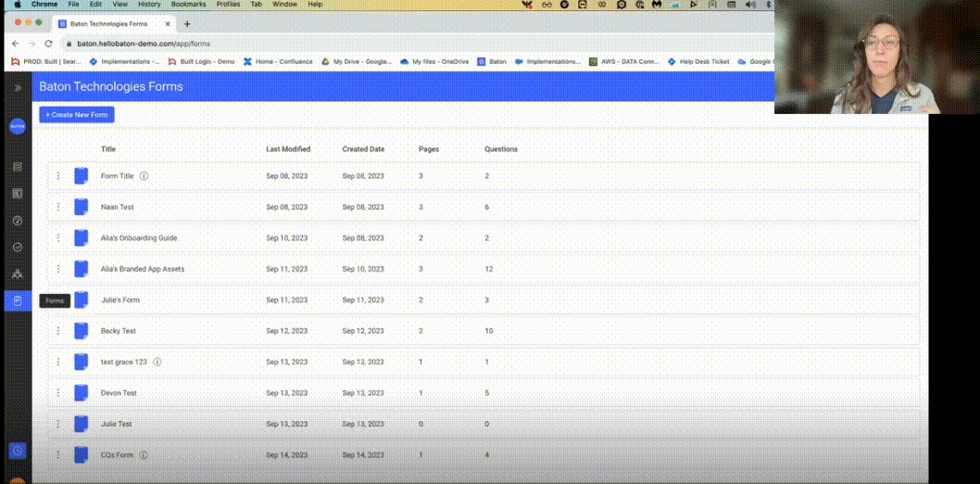
Task: Click the form icon beside Naan Test
Action: (81, 207)
